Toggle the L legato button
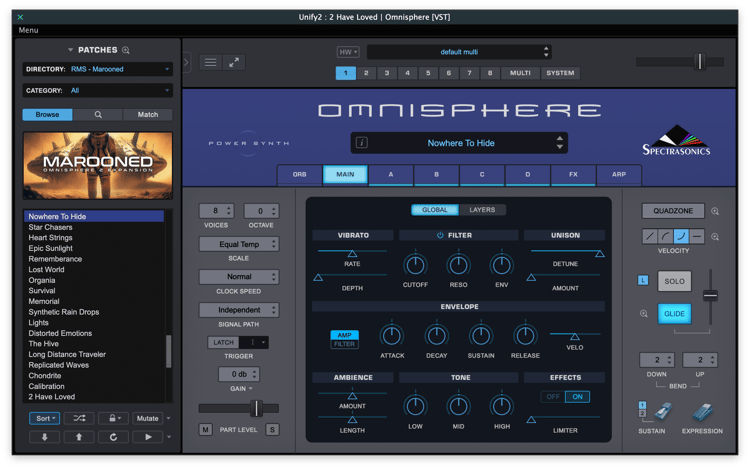Viewport: 750px width, 469px height. click(643, 281)
